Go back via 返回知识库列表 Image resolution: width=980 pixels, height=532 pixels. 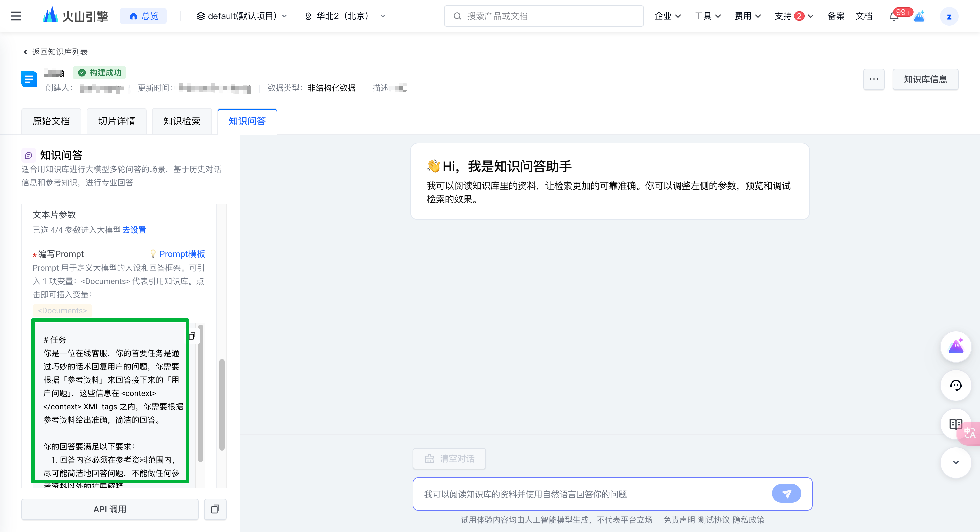(56, 52)
